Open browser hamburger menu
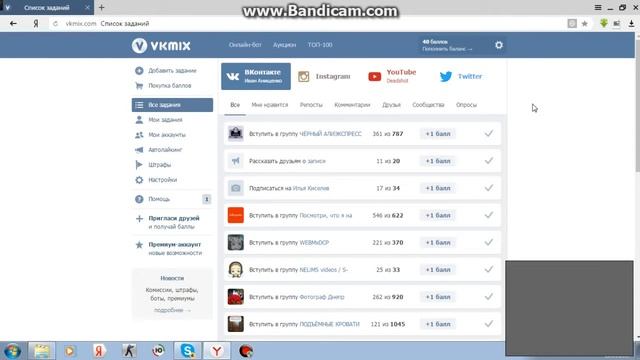The image size is (640, 360). click(x=598, y=7)
